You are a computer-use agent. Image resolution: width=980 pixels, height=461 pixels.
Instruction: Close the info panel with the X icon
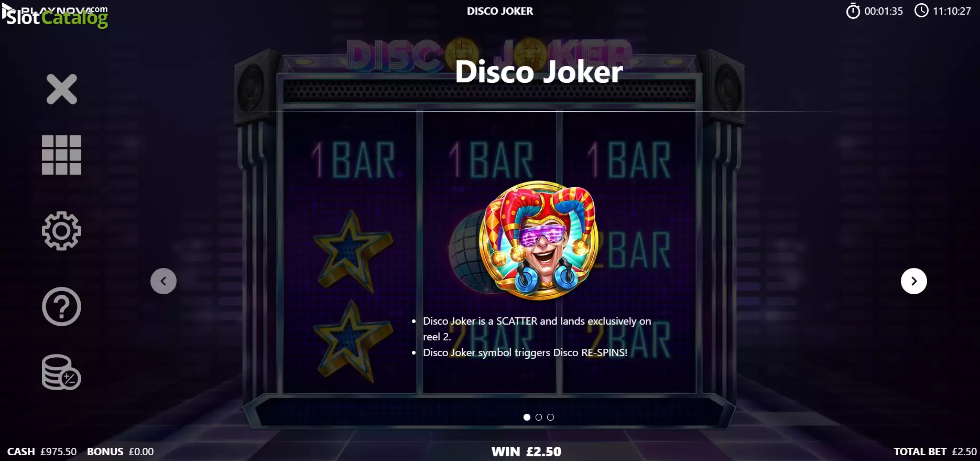pos(62,89)
